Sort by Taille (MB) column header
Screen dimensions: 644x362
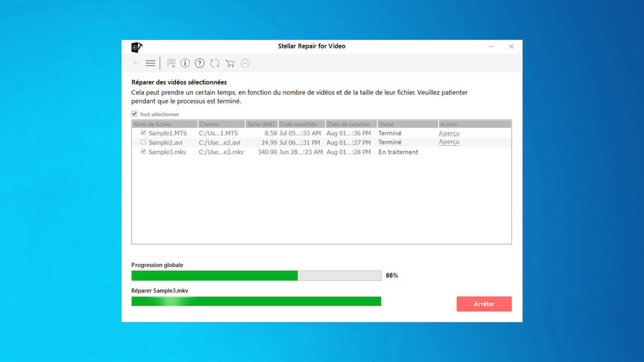coord(262,124)
